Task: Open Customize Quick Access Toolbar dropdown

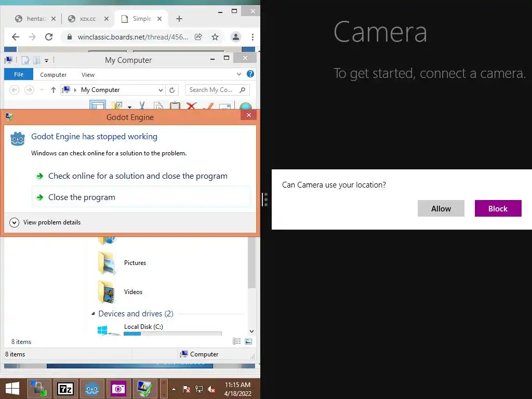Action: tap(46, 61)
